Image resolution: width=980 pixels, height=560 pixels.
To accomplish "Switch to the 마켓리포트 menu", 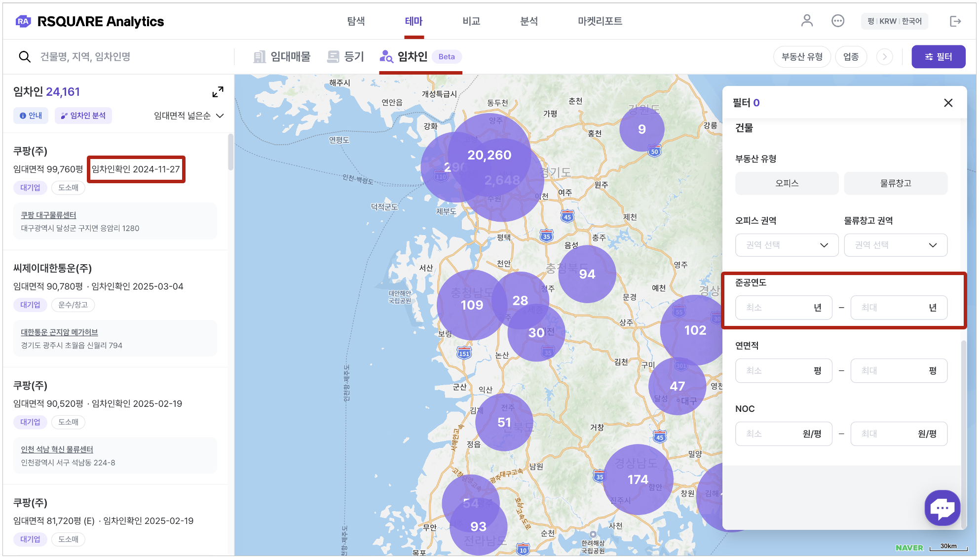I will point(600,21).
